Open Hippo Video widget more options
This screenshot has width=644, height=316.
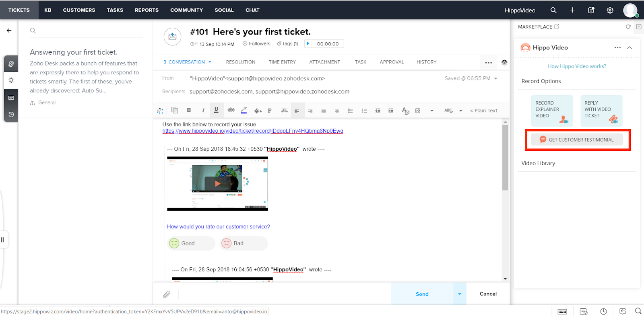pyautogui.click(x=617, y=47)
